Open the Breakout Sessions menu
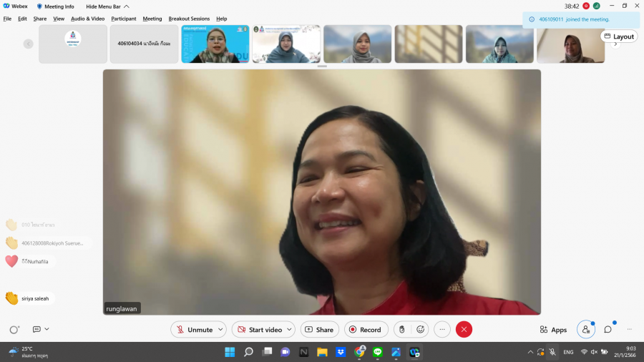 click(x=189, y=19)
